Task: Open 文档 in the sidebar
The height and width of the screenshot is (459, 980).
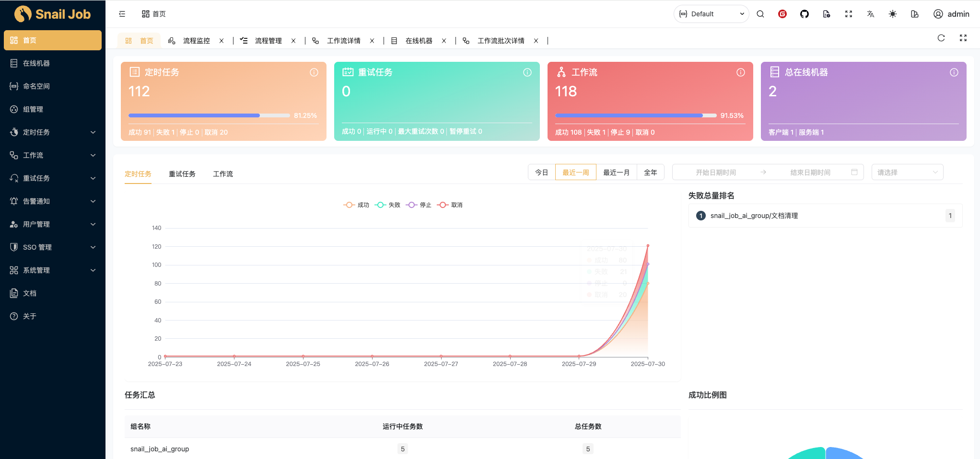Action: pyautogui.click(x=53, y=293)
